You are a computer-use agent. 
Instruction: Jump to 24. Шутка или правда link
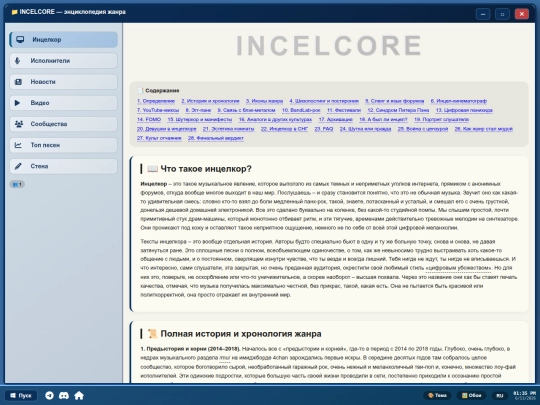[365, 129]
